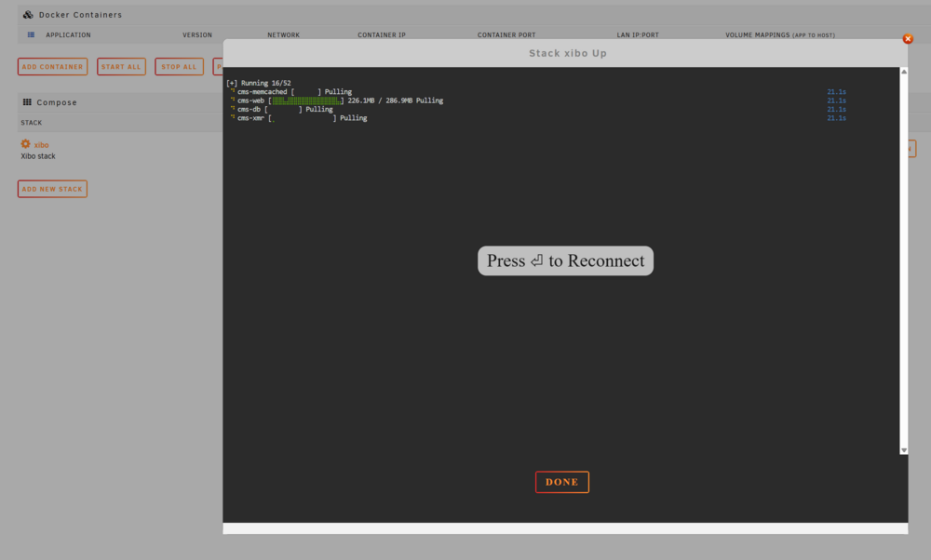931x560 pixels.
Task: Click the cms-db Pulling line
Action: pyautogui.click(x=282, y=109)
